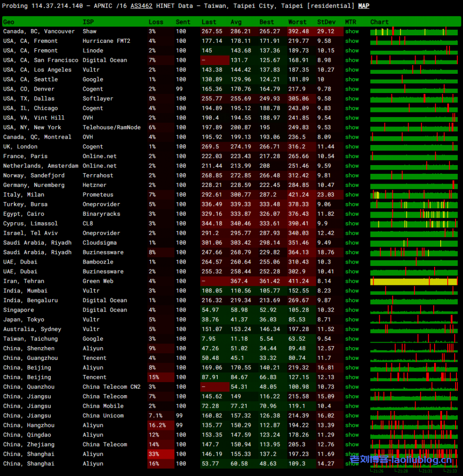Click the Worst column header
The width and height of the screenshot is (463, 476).
(297, 22)
